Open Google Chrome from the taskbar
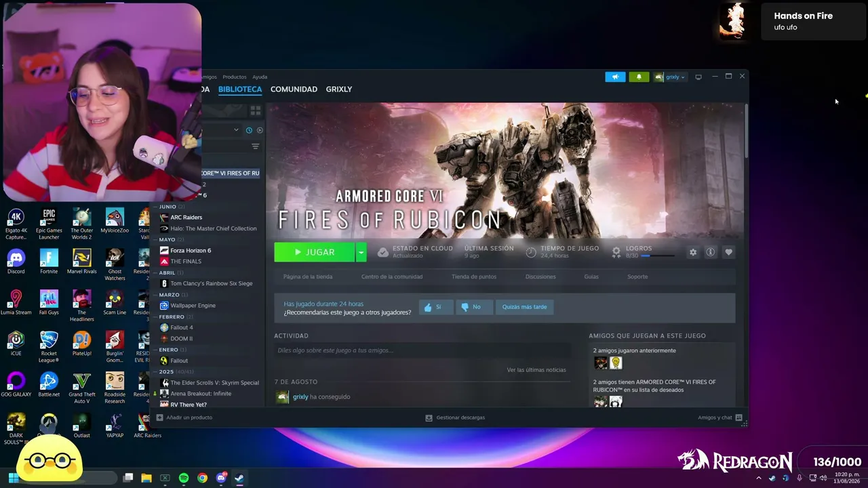Screen dimensions: 868x488 (202, 478)
